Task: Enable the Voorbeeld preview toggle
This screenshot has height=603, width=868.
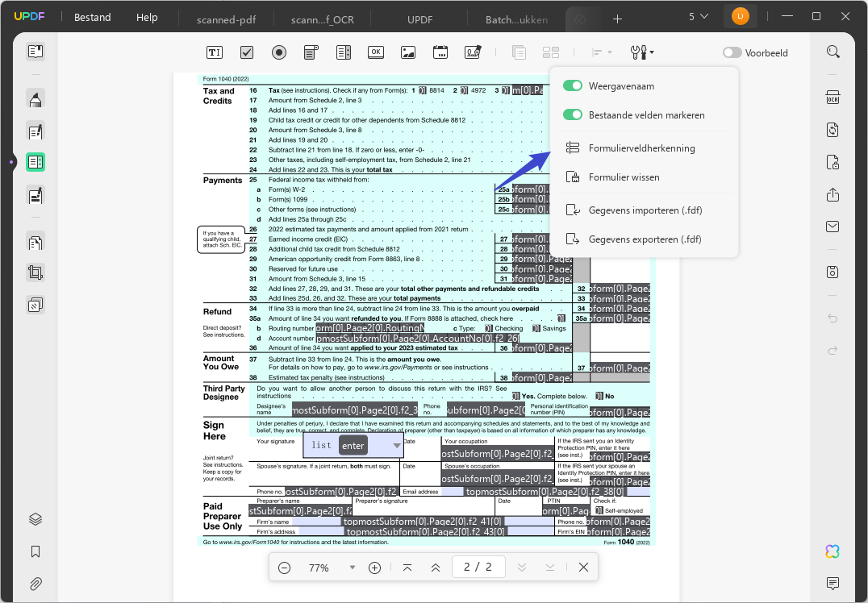Action: coord(732,52)
